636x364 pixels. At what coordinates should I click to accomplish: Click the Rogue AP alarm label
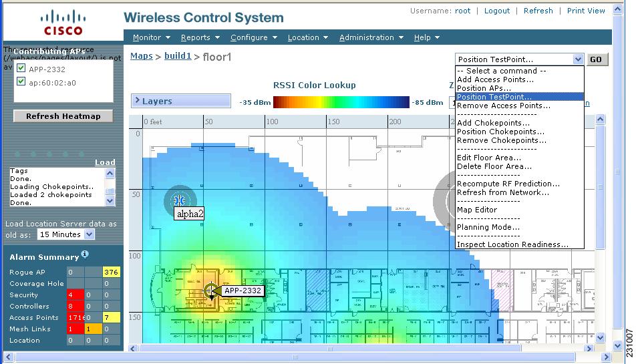[x=27, y=272]
